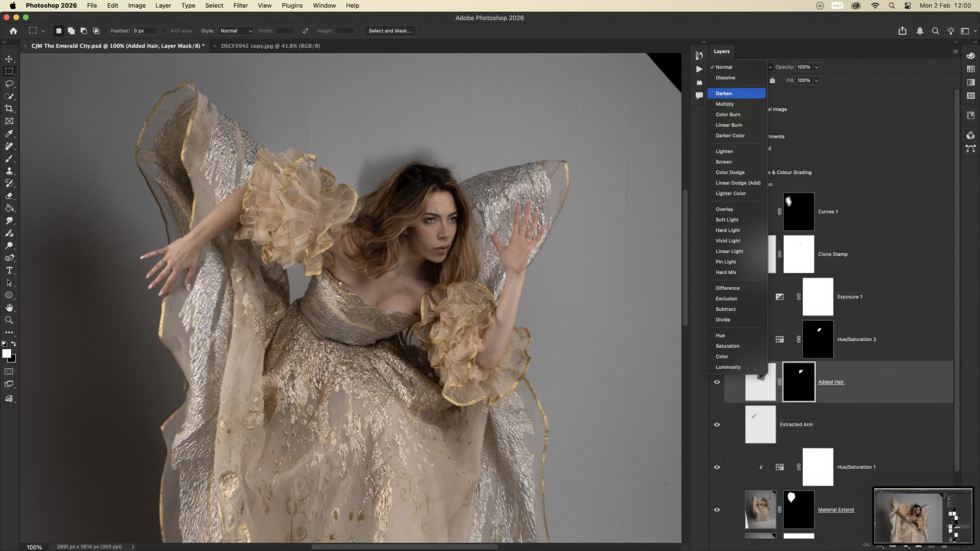Screen dimensions: 980x551
Task: Hide the Added Hair layer
Action: [717, 382]
